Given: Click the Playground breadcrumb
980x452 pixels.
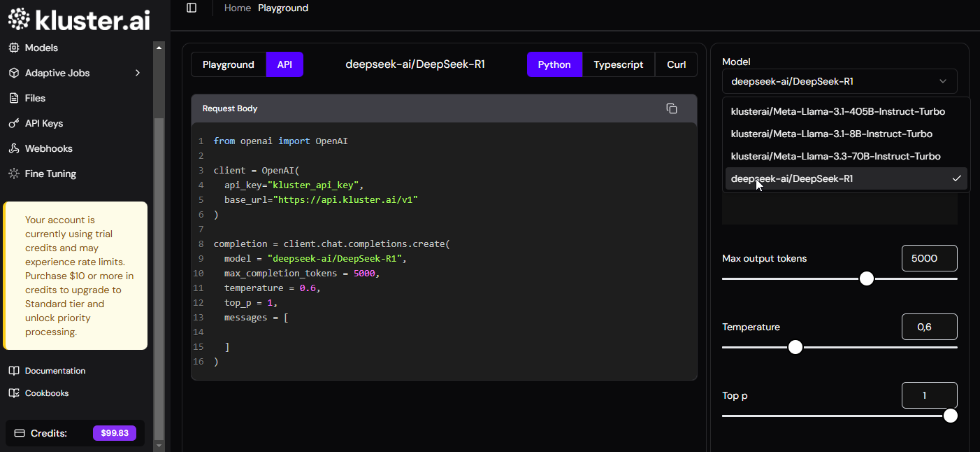Looking at the screenshot, I should point(283,8).
